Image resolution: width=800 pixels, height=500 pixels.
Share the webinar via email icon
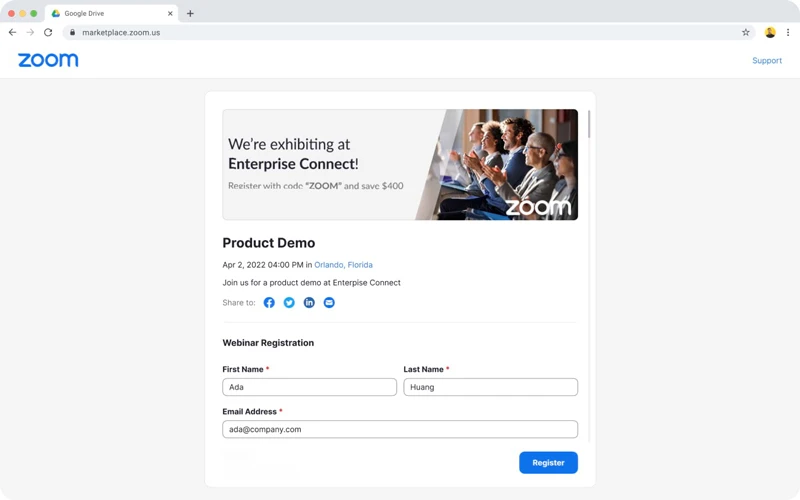pyautogui.click(x=329, y=302)
